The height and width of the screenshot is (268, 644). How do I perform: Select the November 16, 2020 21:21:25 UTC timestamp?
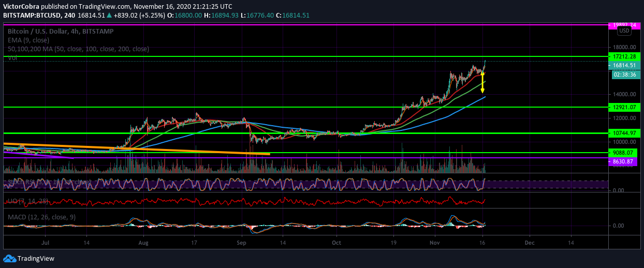point(183,7)
